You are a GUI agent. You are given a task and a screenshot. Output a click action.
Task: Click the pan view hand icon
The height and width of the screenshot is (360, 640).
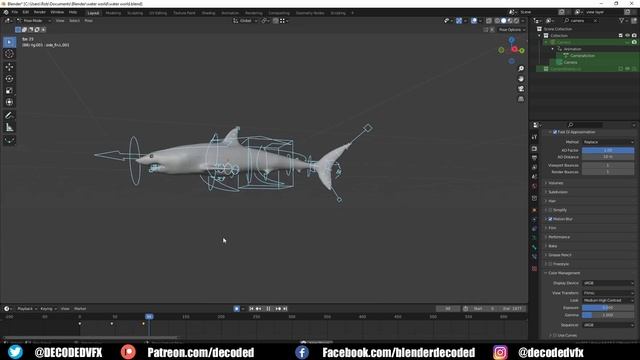tap(521, 79)
